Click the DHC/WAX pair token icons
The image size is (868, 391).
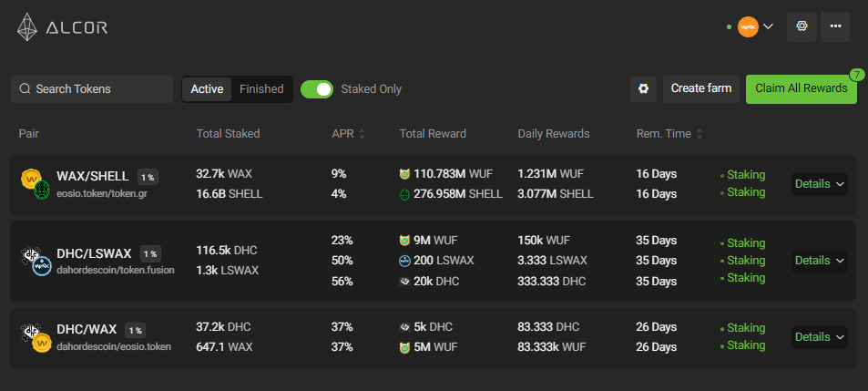click(x=36, y=337)
